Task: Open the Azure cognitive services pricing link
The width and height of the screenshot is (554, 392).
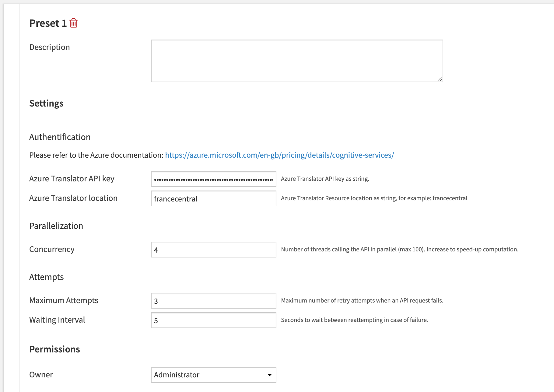Action: [279, 155]
